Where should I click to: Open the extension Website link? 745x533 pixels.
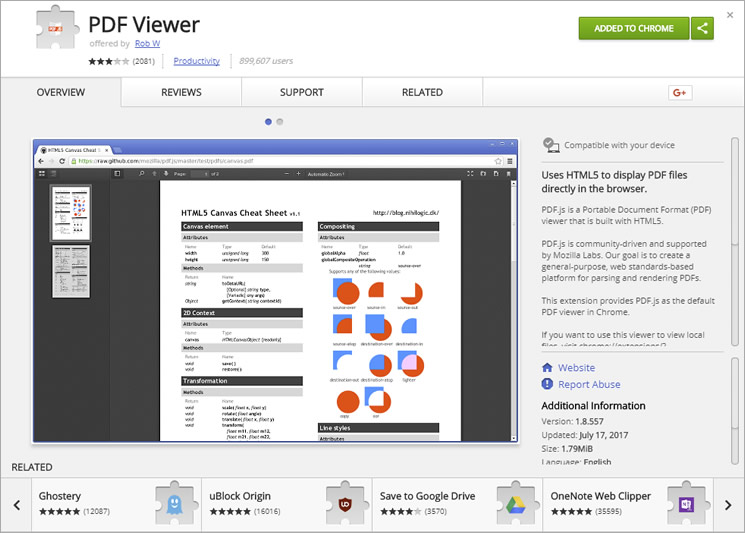pyautogui.click(x=576, y=368)
